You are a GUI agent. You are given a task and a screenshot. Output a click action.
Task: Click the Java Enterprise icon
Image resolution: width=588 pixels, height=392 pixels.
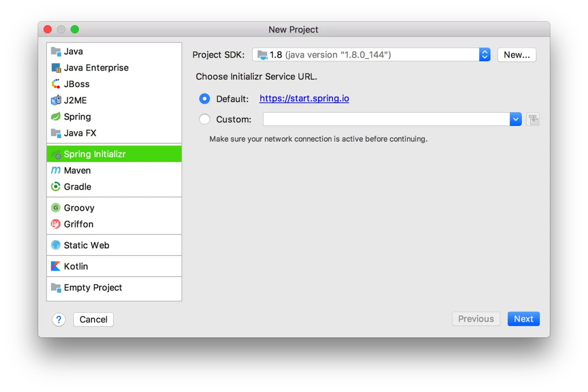[x=56, y=68]
